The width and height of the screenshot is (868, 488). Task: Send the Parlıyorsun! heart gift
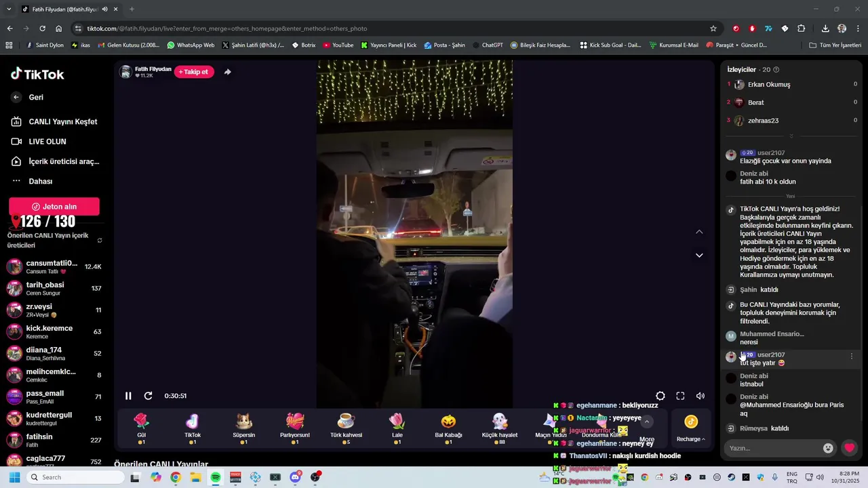(295, 428)
